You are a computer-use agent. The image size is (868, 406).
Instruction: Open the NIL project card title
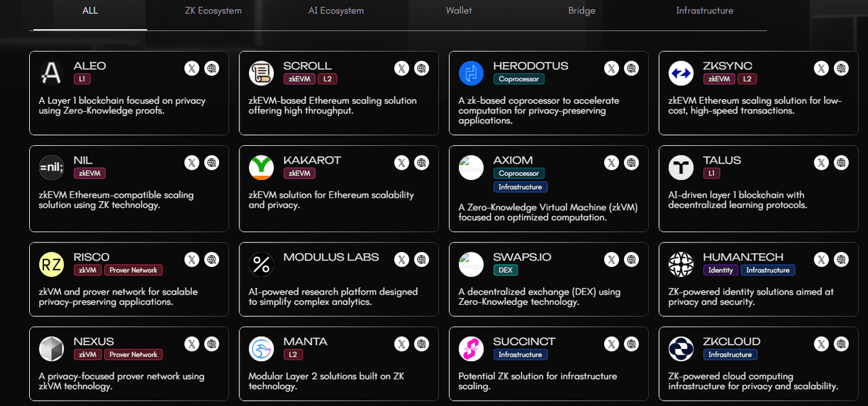point(83,160)
